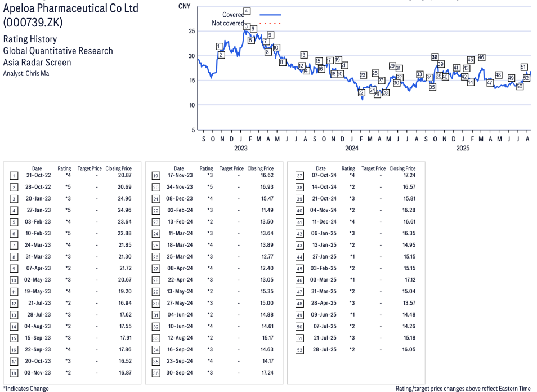The width and height of the screenshot is (537, 392).
Task: Click the closing price 17.12
Action: tap(410, 279)
